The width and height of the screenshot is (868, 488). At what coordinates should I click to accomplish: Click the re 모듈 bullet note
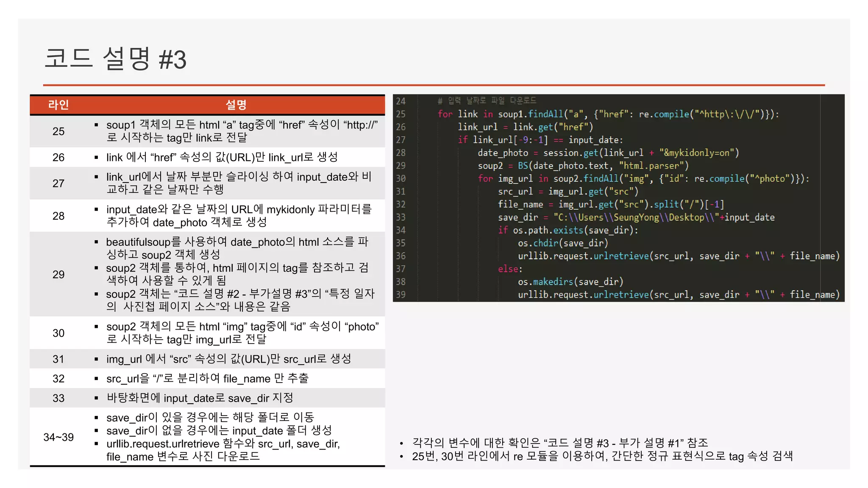602,456
